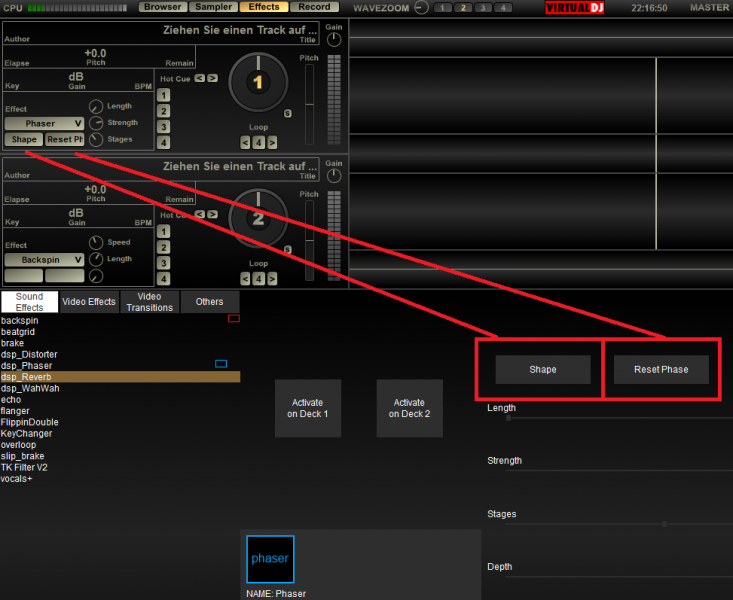
Task: Trigger Hot Cue 1 on Deck 1
Action: (163, 95)
